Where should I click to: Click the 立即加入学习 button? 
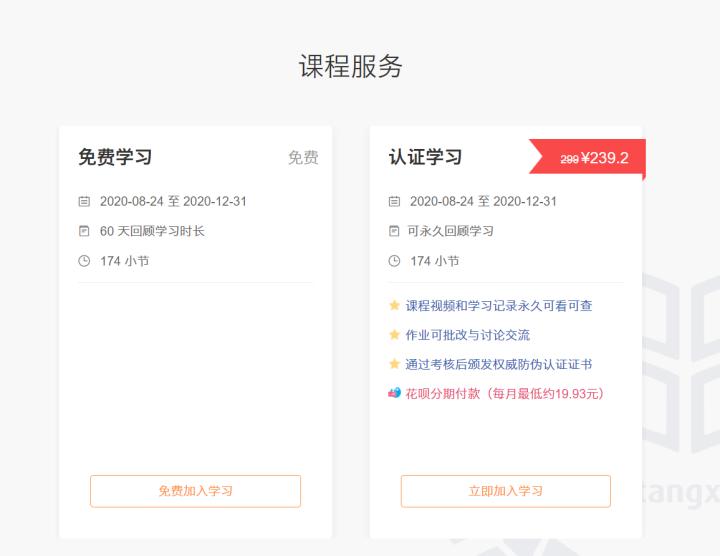pyautogui.click(x=506, y=491)
